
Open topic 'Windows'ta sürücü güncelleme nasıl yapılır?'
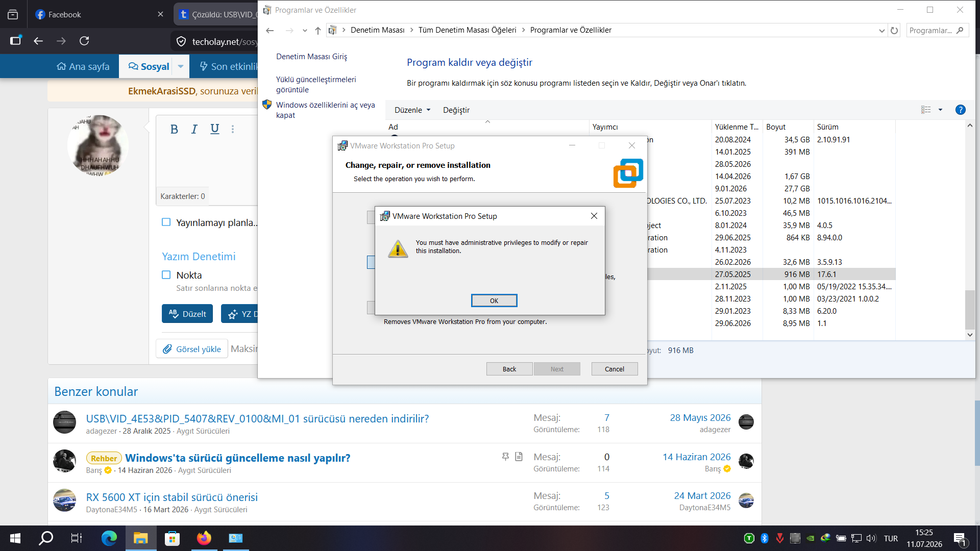tap(237, 458)
